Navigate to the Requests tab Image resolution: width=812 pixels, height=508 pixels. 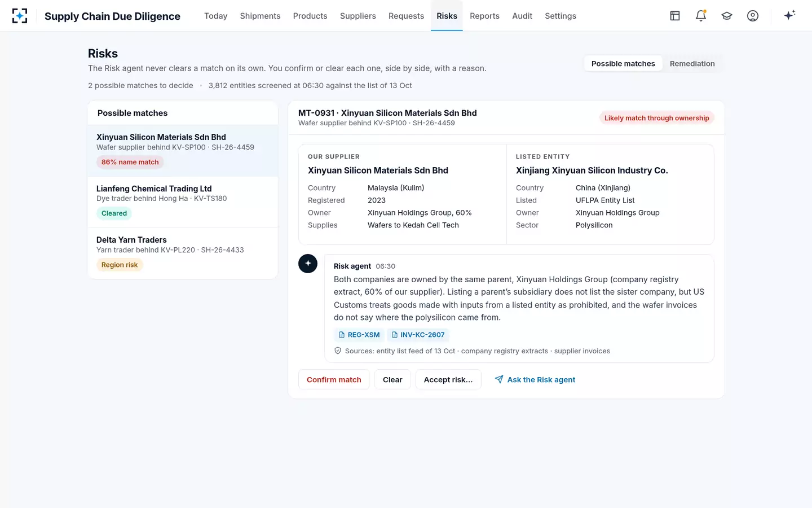point(406,16)
